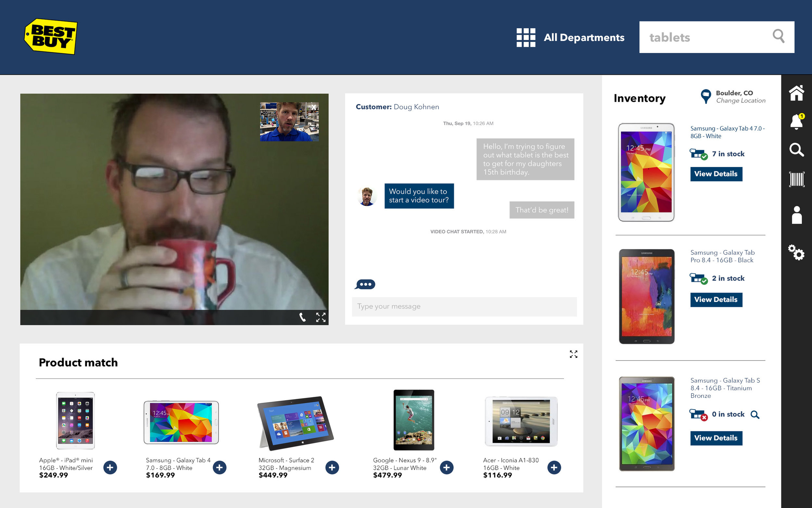Click the self-view video thumbnail

[x=289, y=122]
